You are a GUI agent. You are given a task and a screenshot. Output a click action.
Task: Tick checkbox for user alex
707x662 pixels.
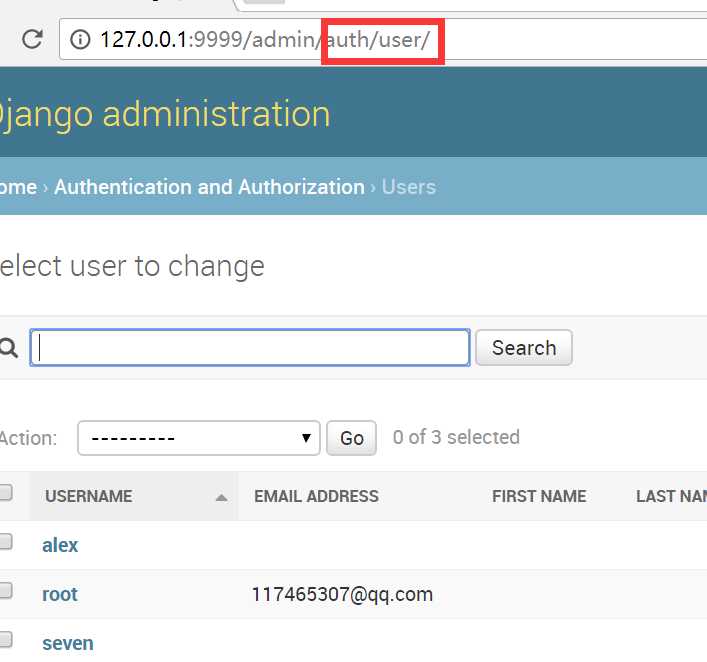5,541
